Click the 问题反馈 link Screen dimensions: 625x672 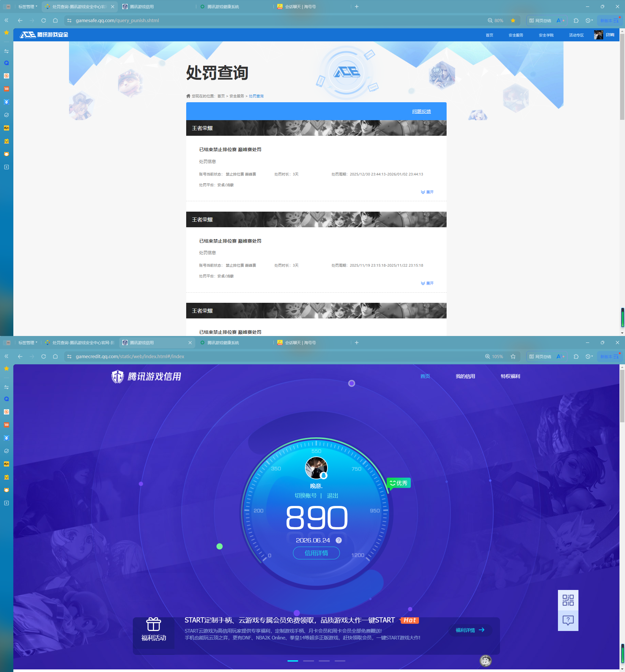pos(422,111)
